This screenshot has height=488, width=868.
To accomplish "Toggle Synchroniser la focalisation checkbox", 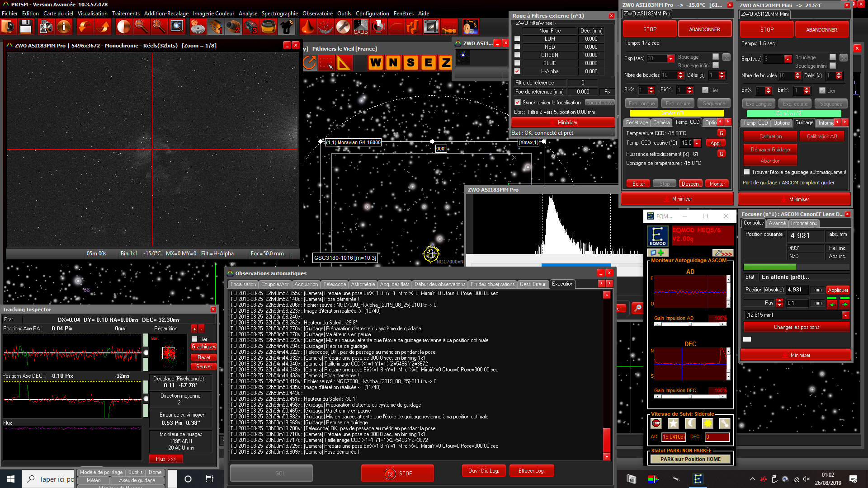I will pos(518,103).
